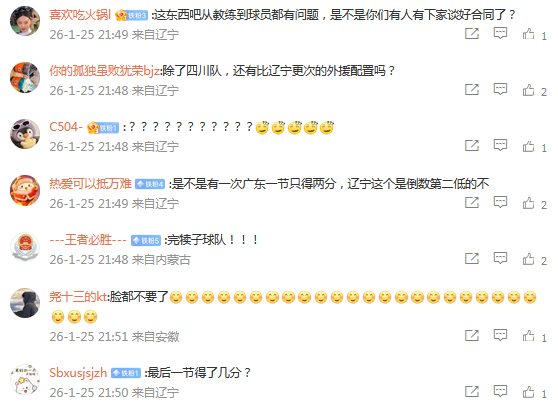Like the comment from 喜欢吃火锅

click(528, 34)
